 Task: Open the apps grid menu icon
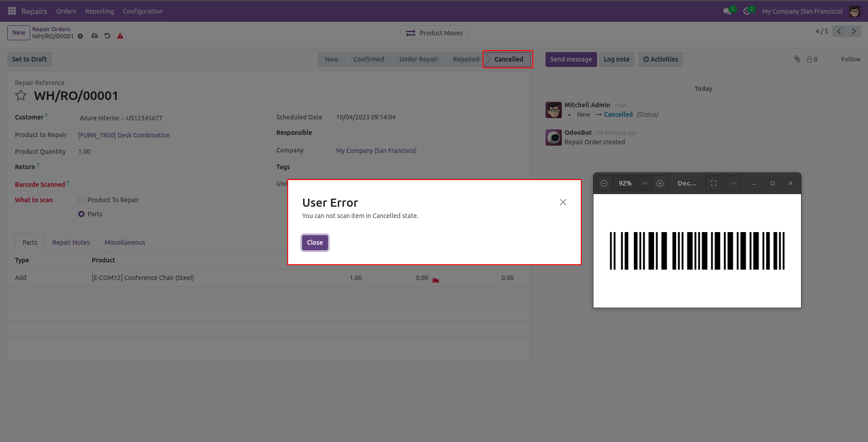12,11
